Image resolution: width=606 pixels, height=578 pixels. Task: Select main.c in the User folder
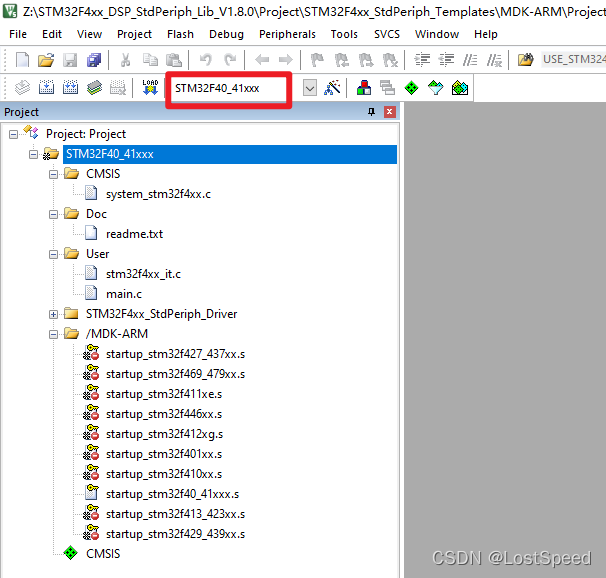[x=124, y=294]
